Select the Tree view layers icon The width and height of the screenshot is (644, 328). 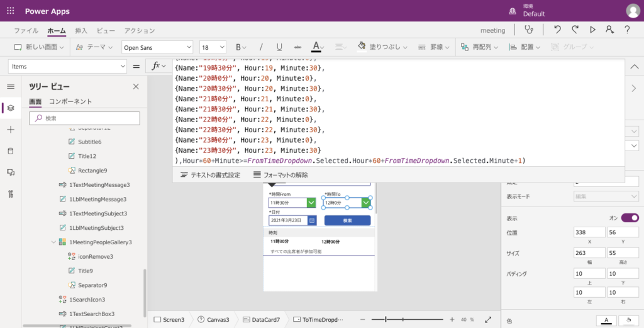[11, 108]
